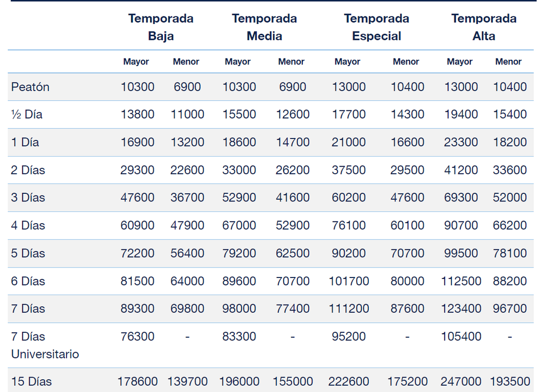
Task: Select the 15400 price in ½ Día row
Action: (x=510, y=115)
